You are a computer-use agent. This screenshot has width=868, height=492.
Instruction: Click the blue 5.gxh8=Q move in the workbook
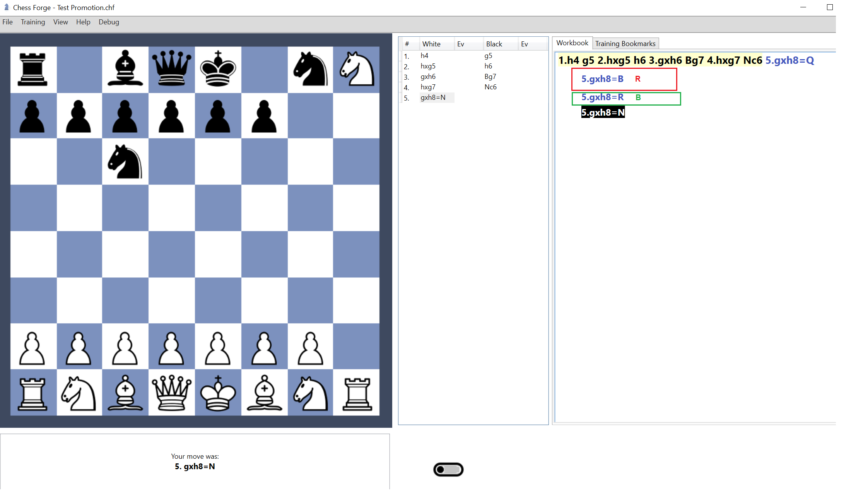tap(789, 60)
